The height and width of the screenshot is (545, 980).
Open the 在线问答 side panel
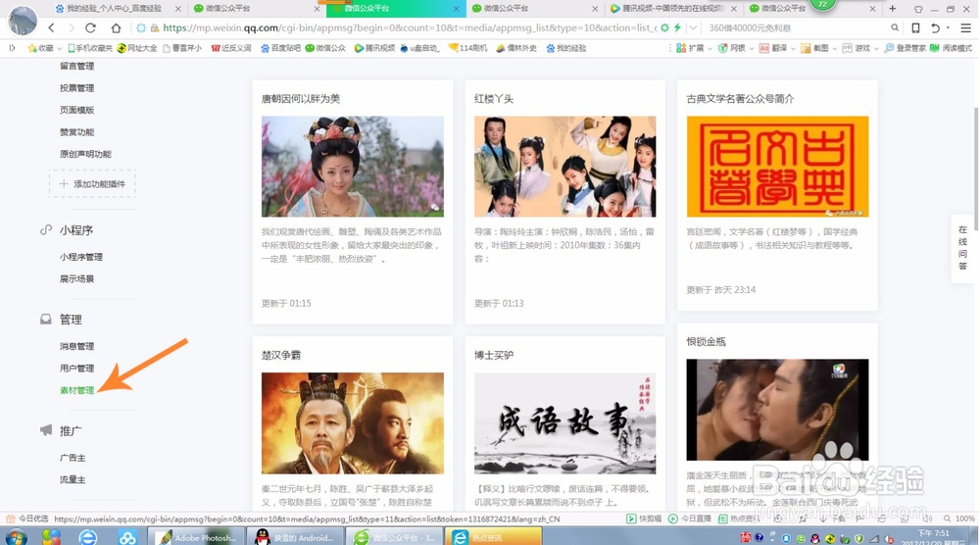click(x=962, y=248)
